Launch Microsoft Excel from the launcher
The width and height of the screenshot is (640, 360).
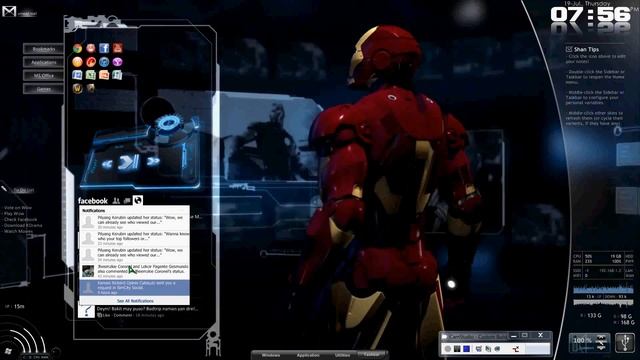coord(91,75)
